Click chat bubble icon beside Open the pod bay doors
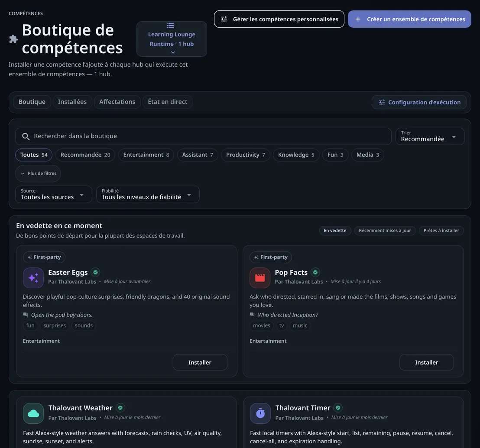The image size is (480, 448). point(26,315)
